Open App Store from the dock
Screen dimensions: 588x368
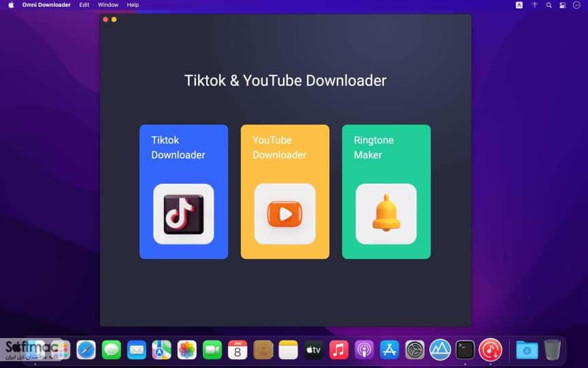coord(389,350)
